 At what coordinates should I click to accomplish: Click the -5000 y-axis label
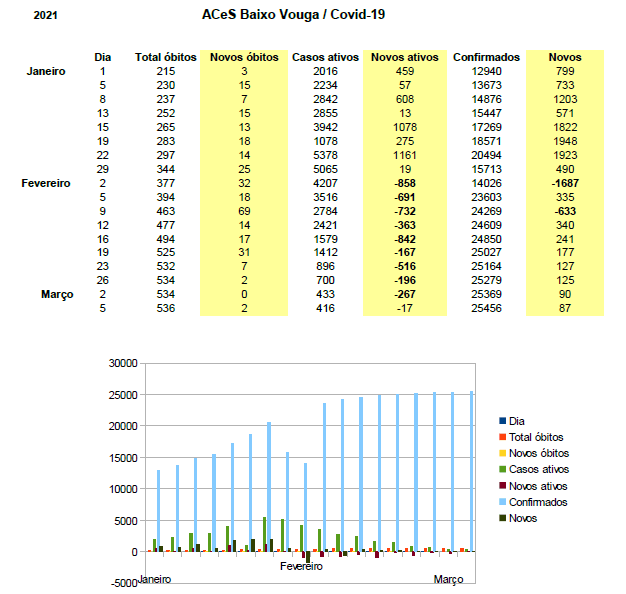(124, 583)
